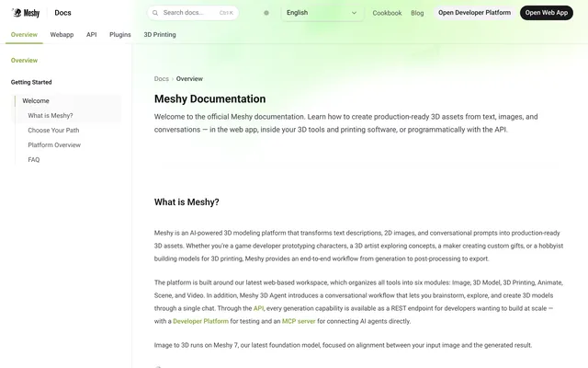Viewport: 588px width, 368px height.
Task: Go to FAQ sidebar item
Action: (34, 159)
